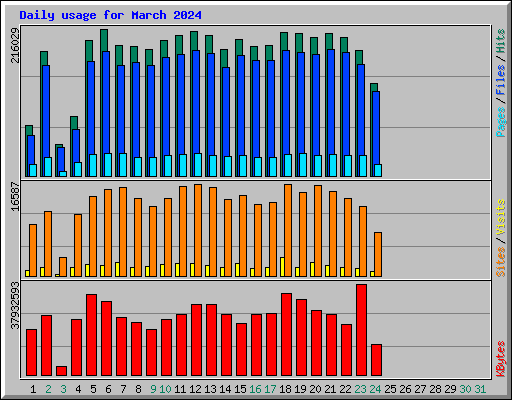Image resolution: width=512 pixels, height=400 pixels.
Task: Click the red KBytes bar for day 24
Action: point(376,360)
